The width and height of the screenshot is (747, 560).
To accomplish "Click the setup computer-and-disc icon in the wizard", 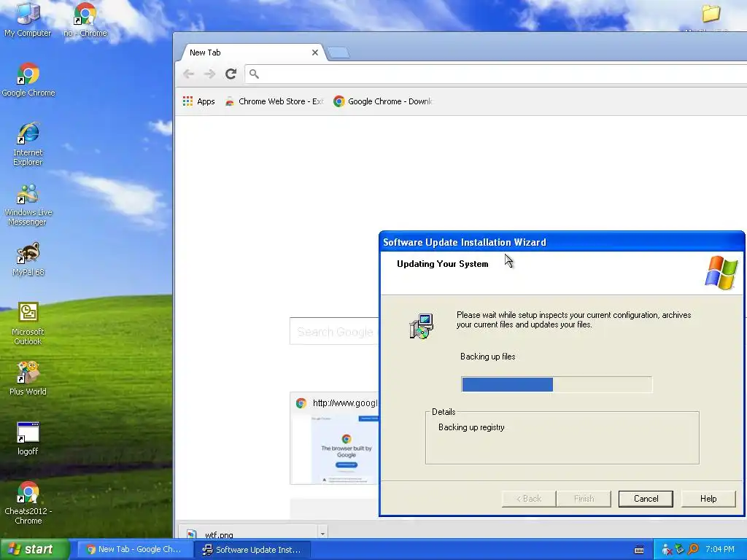I will (421, 326).
